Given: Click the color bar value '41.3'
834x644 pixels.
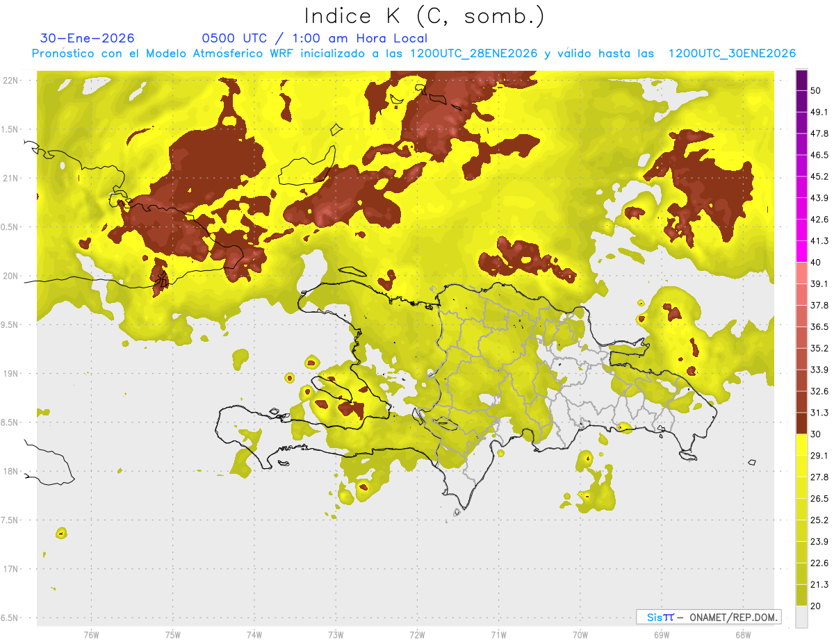Looking at the screenshot, I should 819,241.
